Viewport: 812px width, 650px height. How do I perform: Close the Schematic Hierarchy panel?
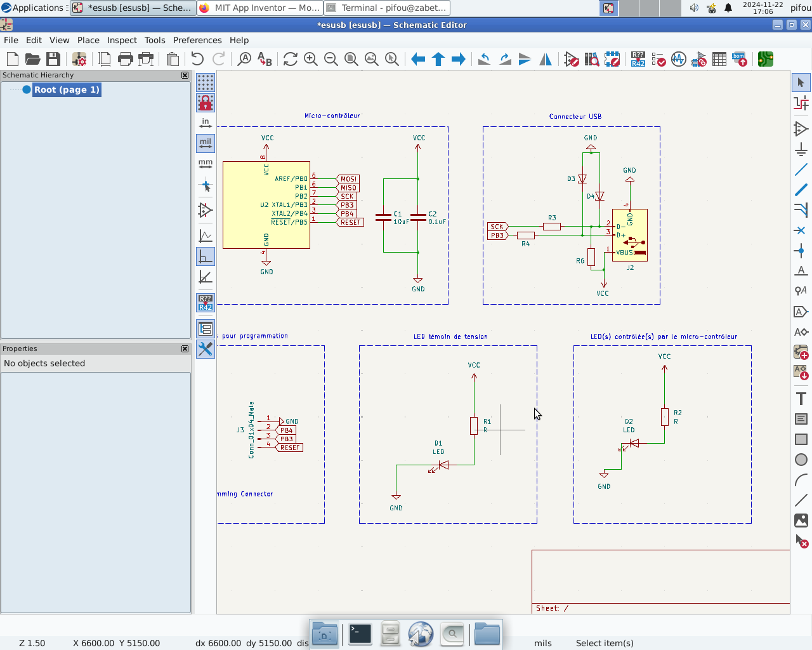click(185, 75)
